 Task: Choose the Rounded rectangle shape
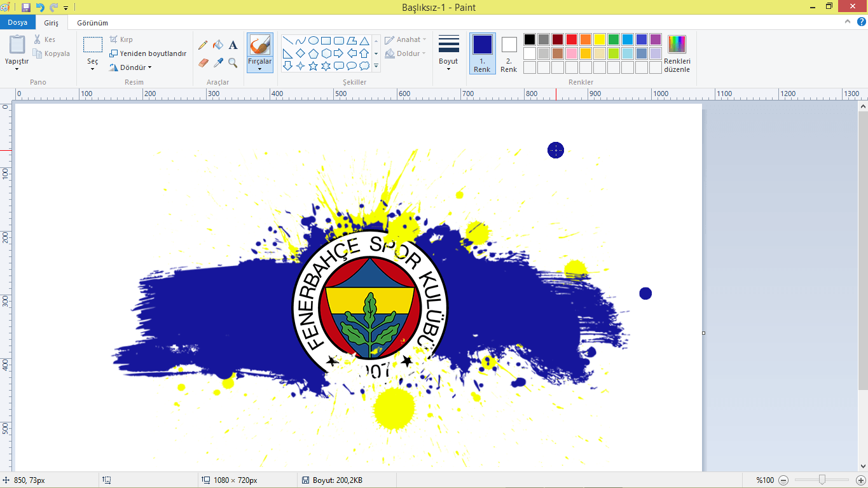pyautogui.click(x=339, y=40)
